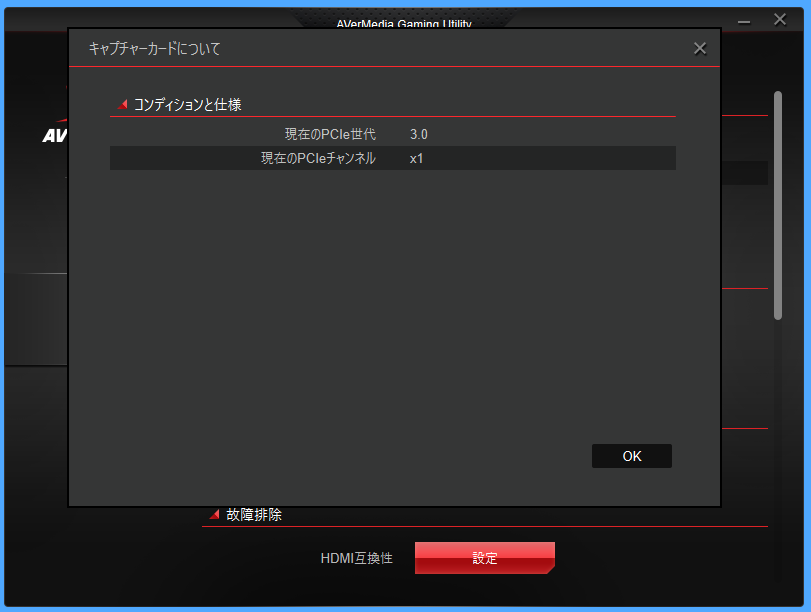The image size is (811, 612).
Task: Close the AVerMedia Gaming Utility window
Action: tap(779, 20)
